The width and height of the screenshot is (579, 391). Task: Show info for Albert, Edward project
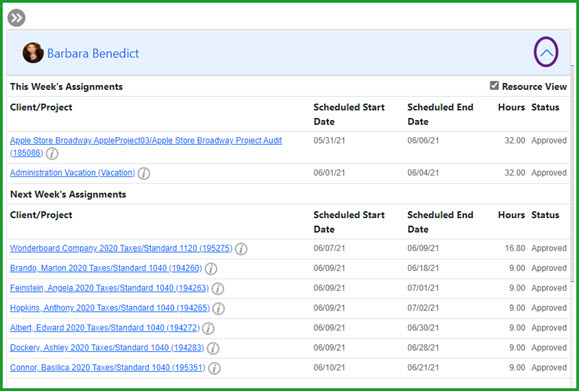point(208,329)
